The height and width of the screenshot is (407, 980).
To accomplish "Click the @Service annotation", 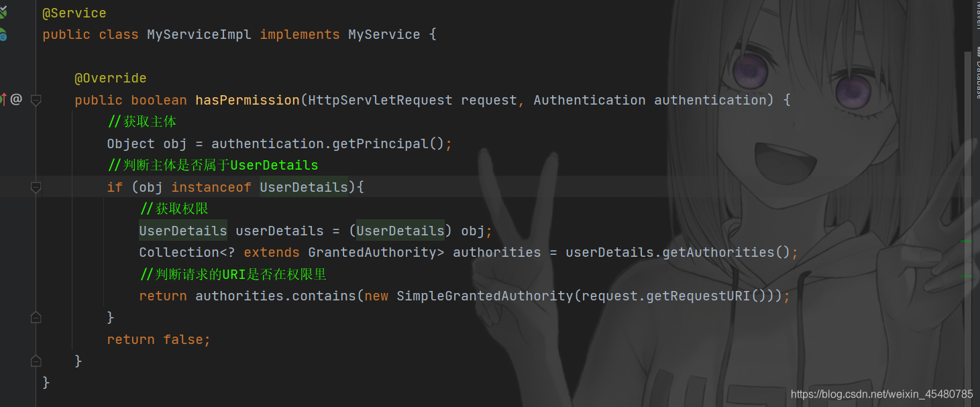I will [x=74, y=13].
